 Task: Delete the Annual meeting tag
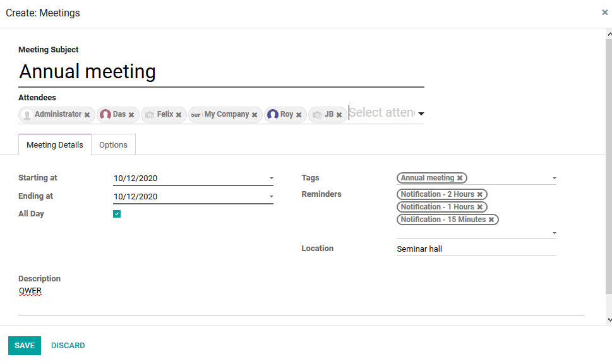(460, 178)
